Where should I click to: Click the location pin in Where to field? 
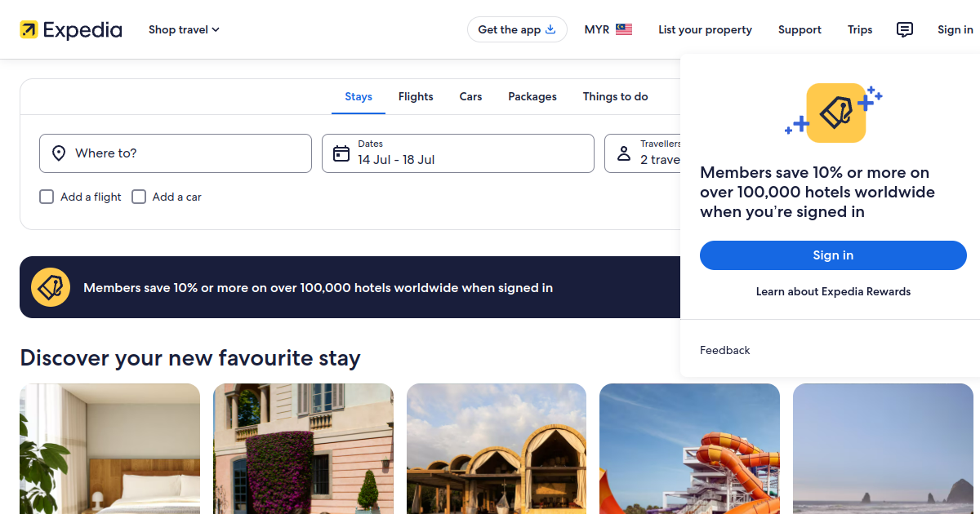point(59,153)
